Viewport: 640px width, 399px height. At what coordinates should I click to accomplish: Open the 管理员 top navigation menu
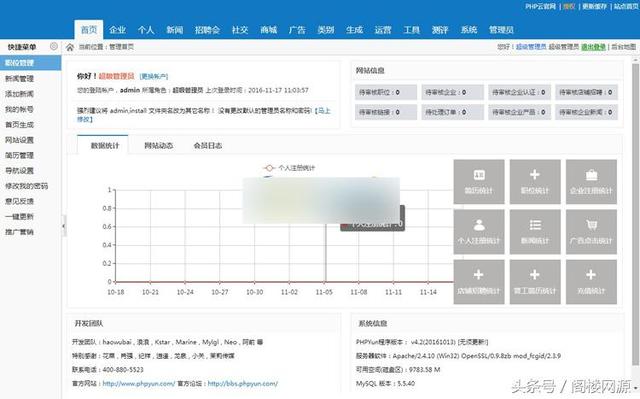501,30
